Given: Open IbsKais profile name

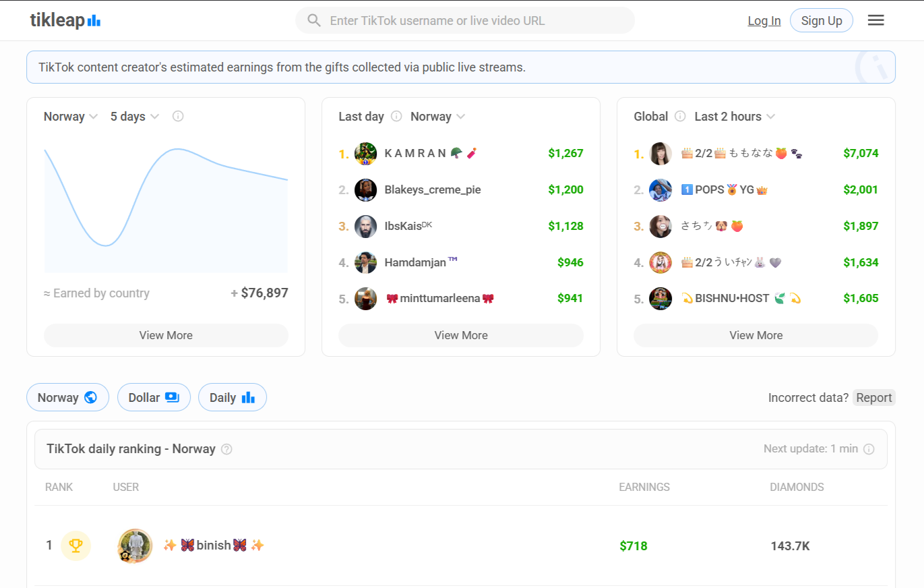Looking at the screenshot, I should point(408,226).
